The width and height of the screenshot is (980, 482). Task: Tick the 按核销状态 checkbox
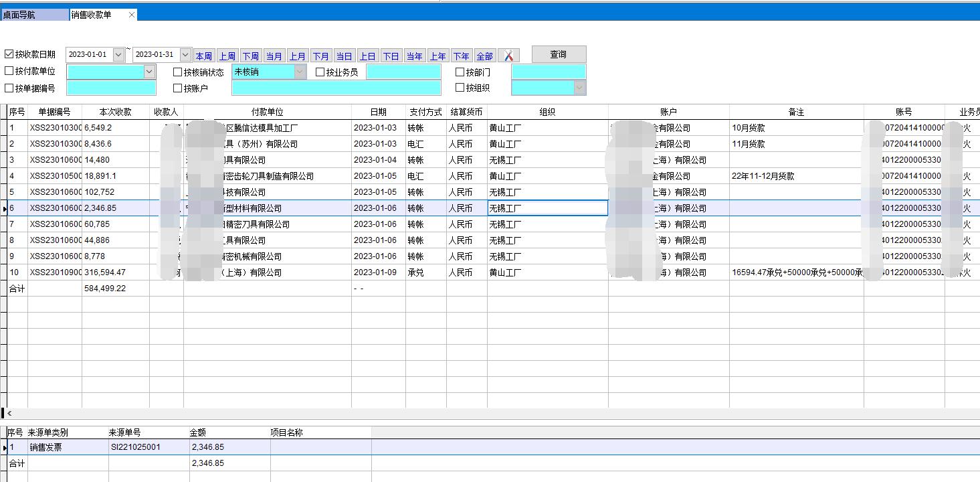point(178,72)
